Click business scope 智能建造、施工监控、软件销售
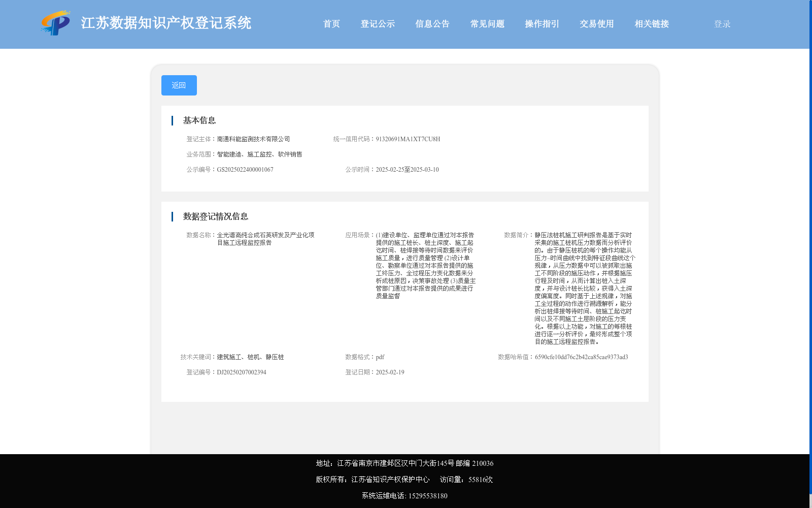 point(259,154)
